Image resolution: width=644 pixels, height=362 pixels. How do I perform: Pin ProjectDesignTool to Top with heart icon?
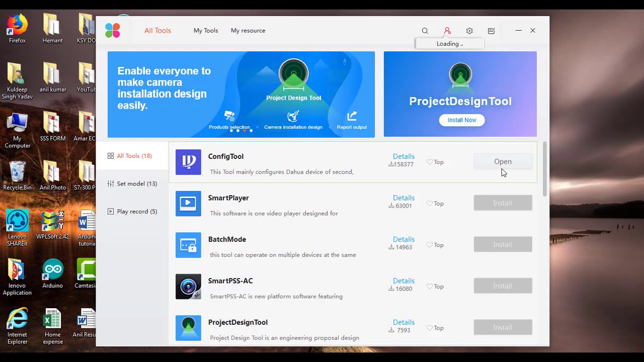429,328
